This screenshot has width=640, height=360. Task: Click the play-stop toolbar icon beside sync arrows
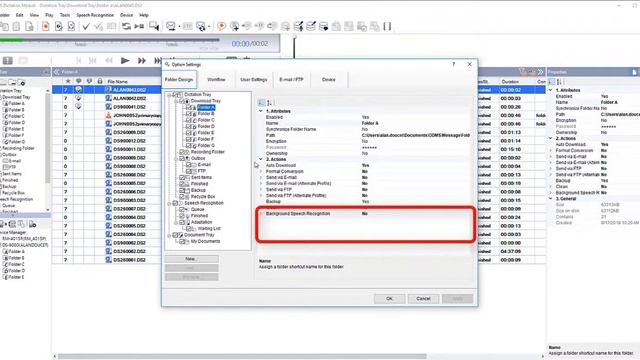pyautogui.click(x=139, y=27)
